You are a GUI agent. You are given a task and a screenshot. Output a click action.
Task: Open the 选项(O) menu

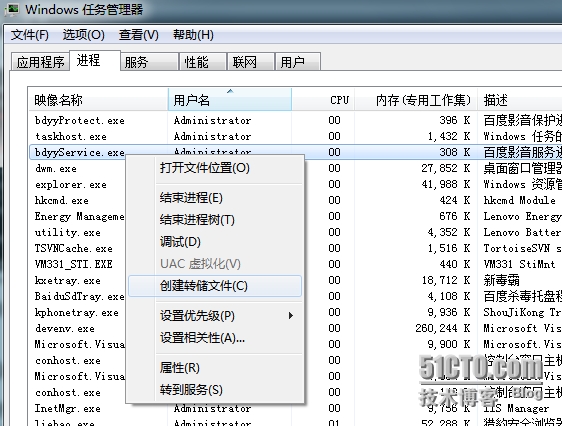pos(84,35)
